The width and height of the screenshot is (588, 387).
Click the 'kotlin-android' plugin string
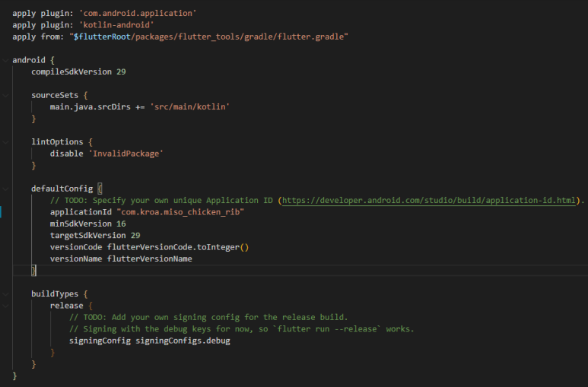coord(116,25)
